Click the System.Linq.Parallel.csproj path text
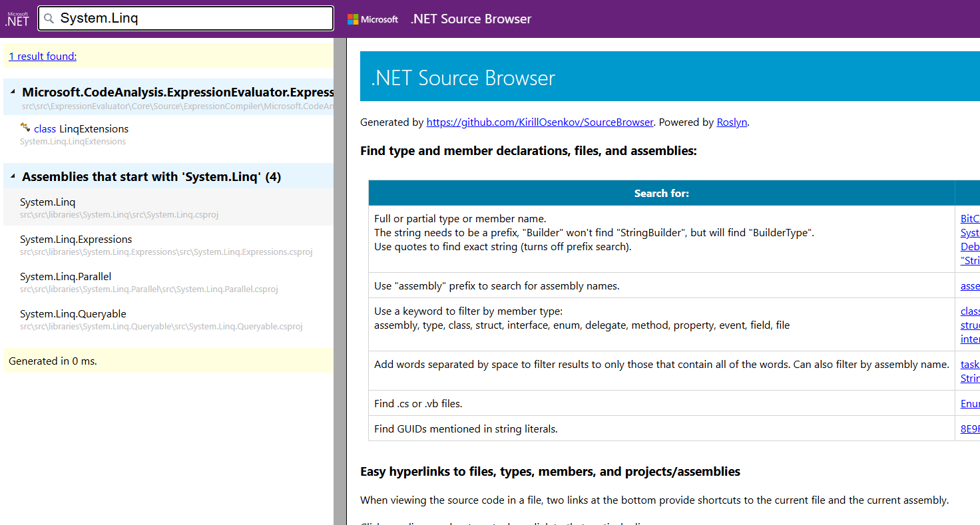The width and height of the screenshot is (980, 525). [x=149, y=289]
